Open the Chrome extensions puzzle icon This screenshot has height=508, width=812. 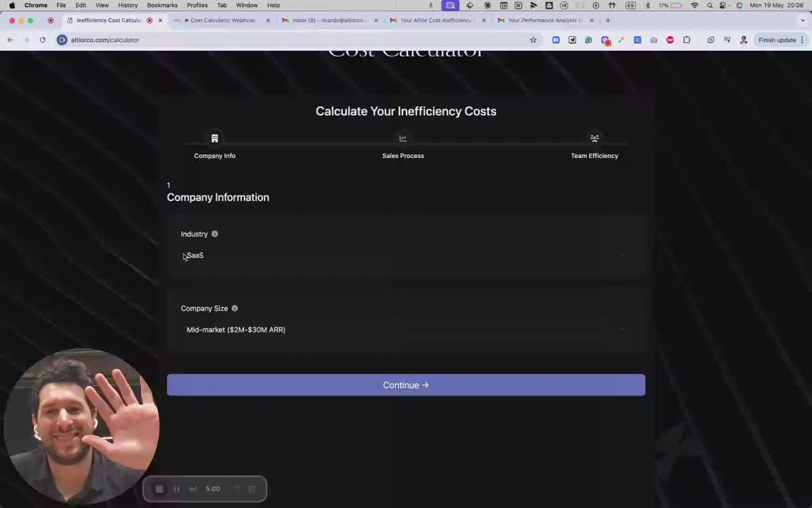click(x=686, y=40)
